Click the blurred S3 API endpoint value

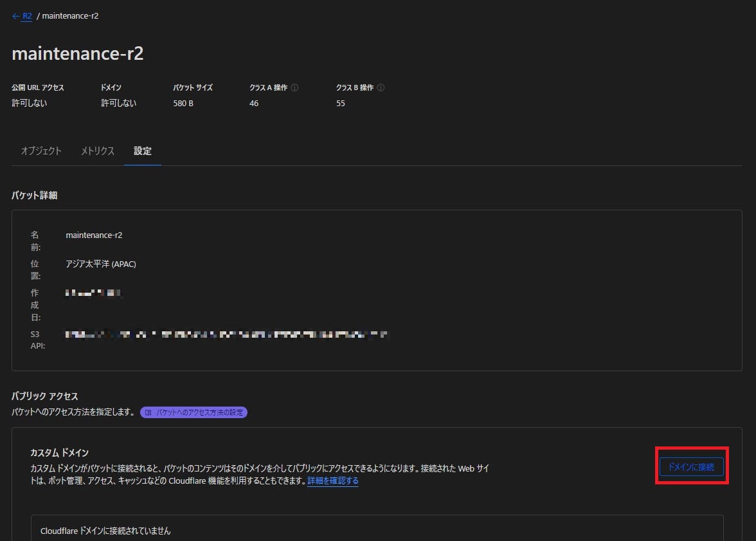coord(226,334)
